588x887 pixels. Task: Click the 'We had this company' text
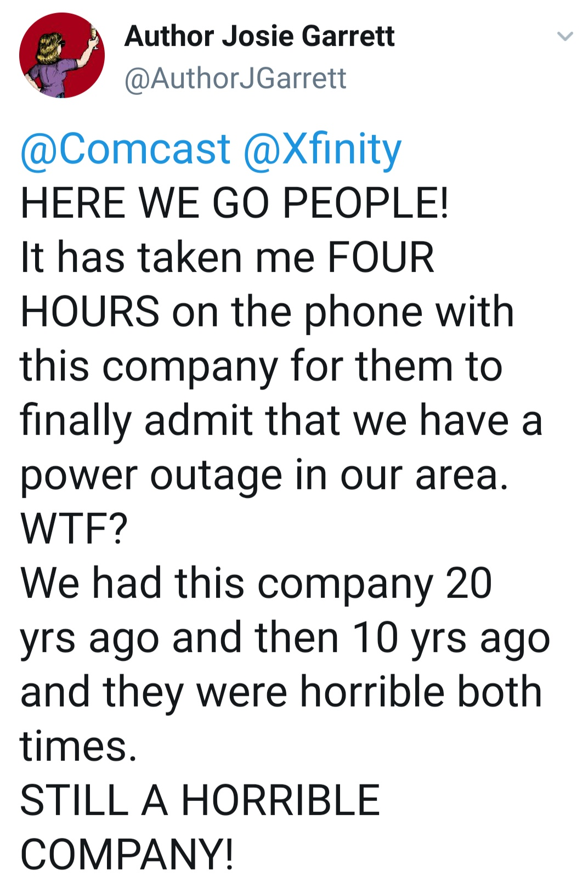point(227,583)
